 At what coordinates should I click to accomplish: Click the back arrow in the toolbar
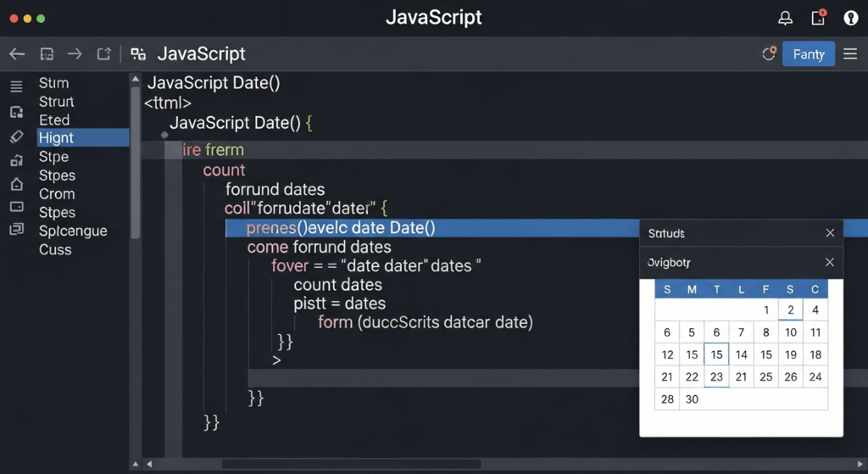tap(17, 54)
